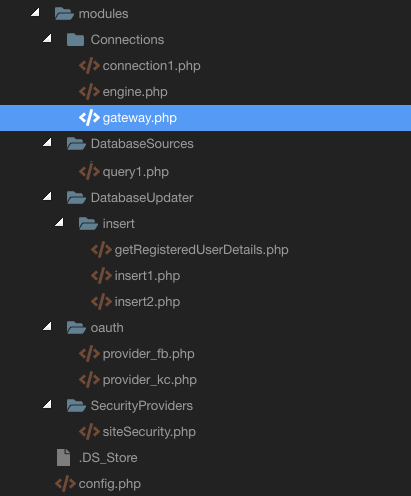Image resolution: width=411 pixels, height=496 pixels.
Task: Open query1.php in the tree
Action: [x=136, y=172]
